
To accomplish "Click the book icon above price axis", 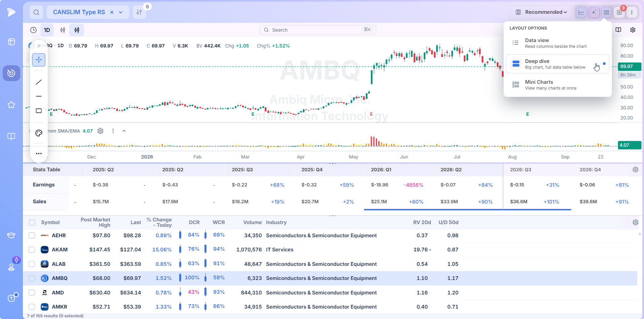I will click(618, 30).
